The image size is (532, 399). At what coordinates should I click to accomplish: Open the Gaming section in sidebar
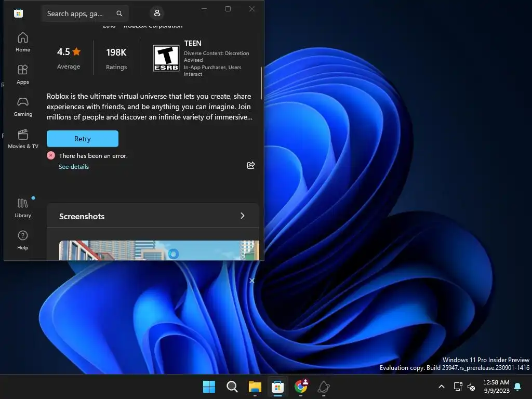pyautogui.click(x=23, y=107)
